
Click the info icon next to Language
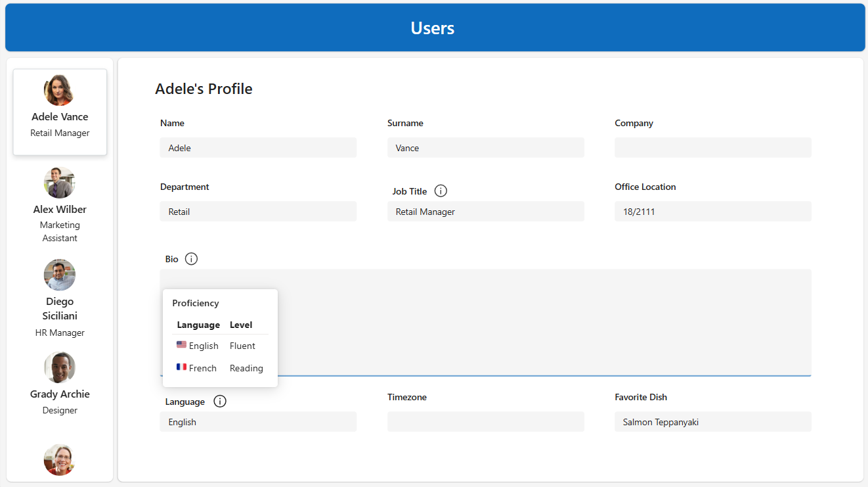tap(220, 402)
